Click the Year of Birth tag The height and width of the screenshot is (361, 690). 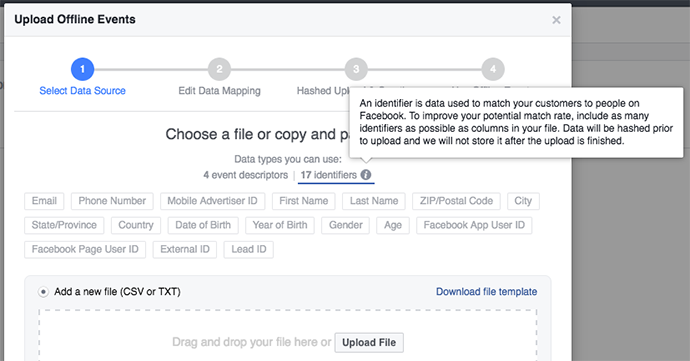[280, 225]
